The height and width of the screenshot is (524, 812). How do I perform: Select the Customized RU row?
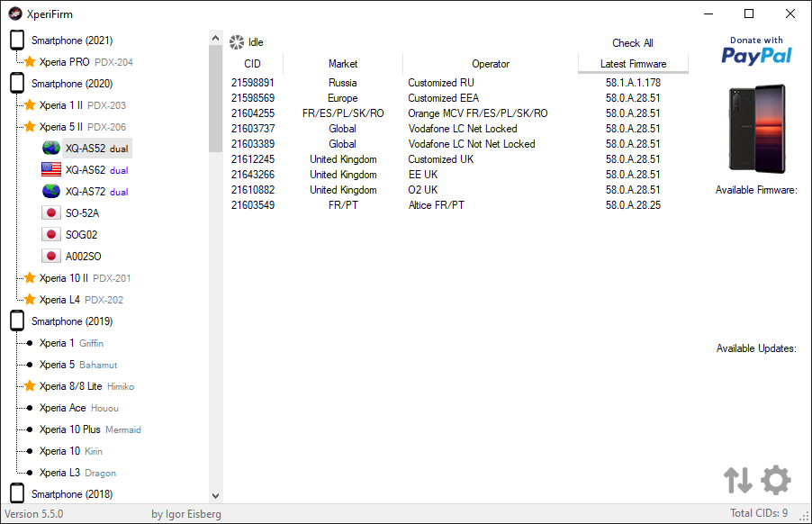(456, 83)
